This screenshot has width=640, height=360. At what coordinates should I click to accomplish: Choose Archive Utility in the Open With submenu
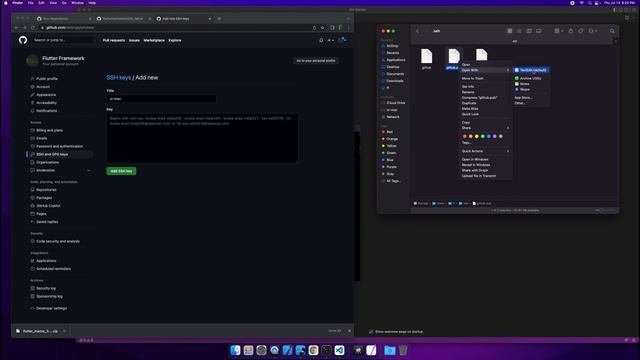[x=531, y=78]
